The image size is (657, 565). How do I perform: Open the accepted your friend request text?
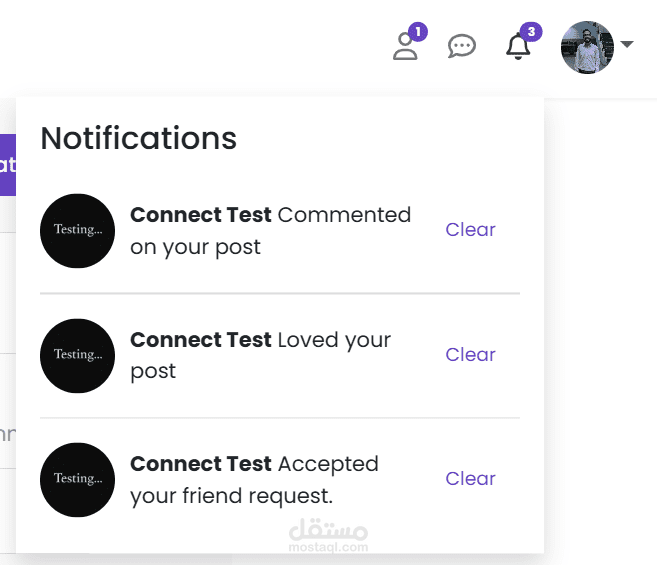(x=254, y=480)
